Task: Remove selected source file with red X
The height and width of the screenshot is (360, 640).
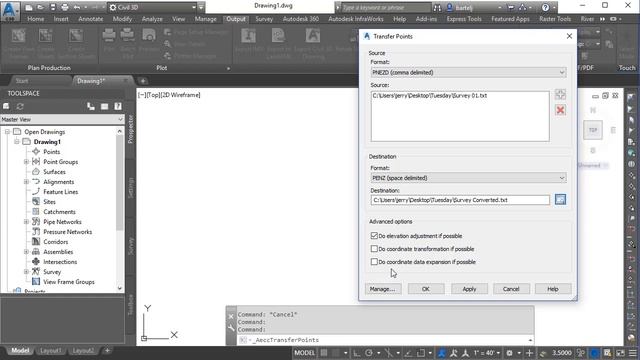Action: click(x=560, y=110)
